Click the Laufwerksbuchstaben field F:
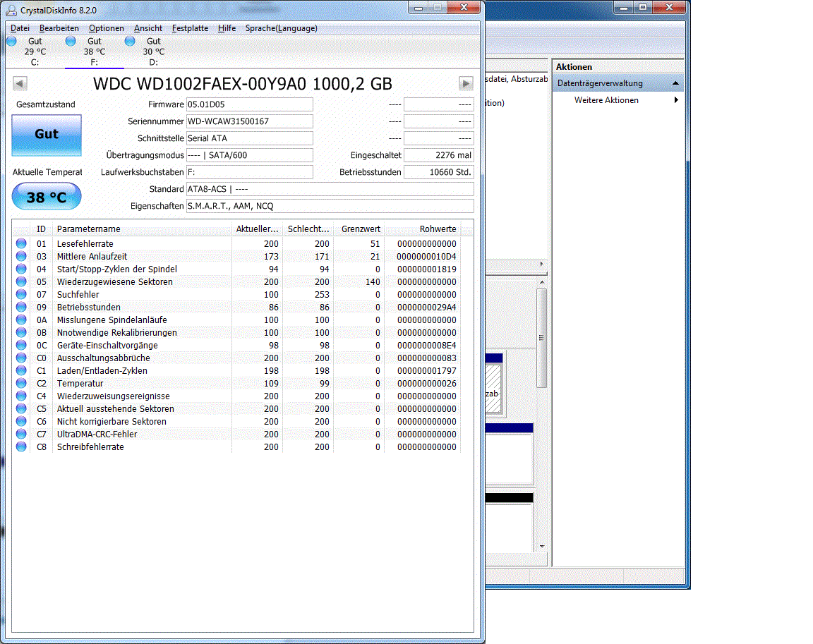The height and width of the screenshot is (644, 813). click(249, 172)
